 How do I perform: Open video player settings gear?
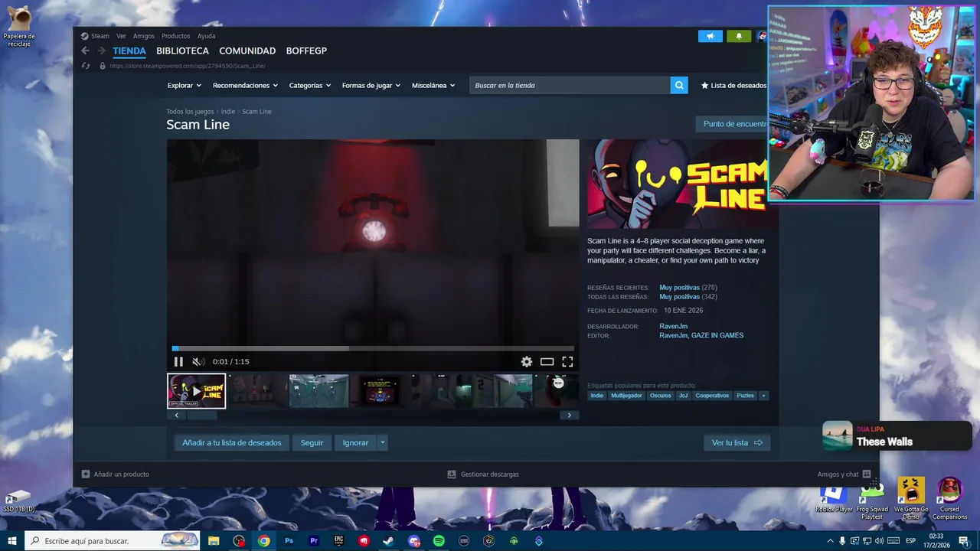point(527,362)
